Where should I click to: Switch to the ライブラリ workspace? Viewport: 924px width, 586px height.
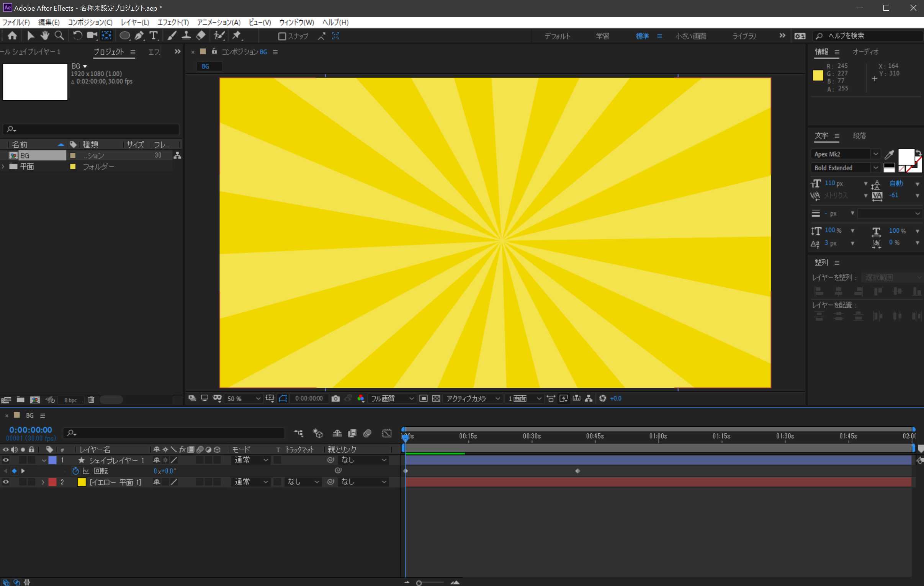(744, 36)
